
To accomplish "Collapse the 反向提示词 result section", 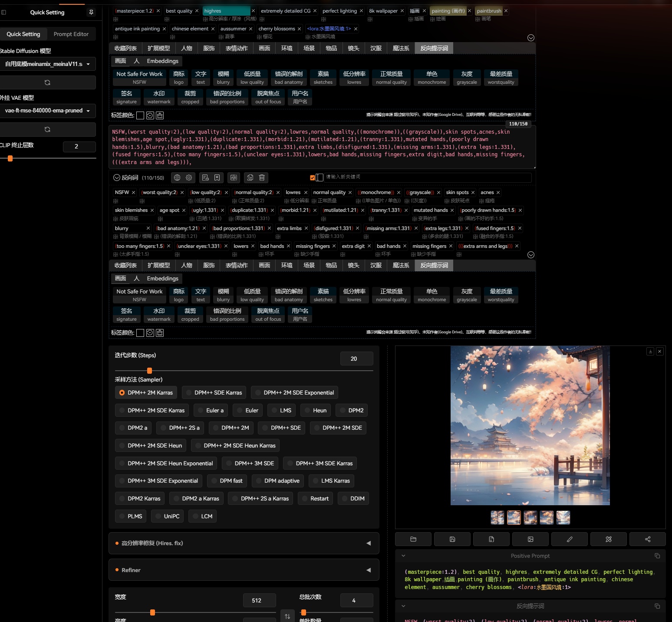I will [403, 606].
